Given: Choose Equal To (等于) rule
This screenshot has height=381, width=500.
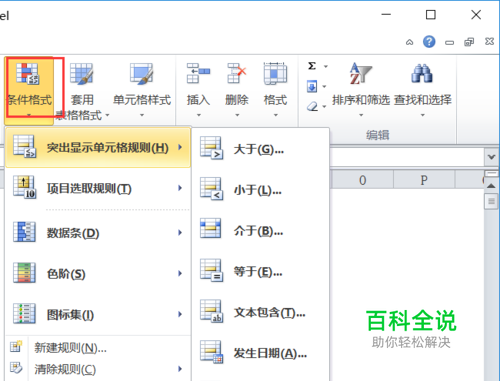Looking at the screenshot, I should click(x=261, y=271).
